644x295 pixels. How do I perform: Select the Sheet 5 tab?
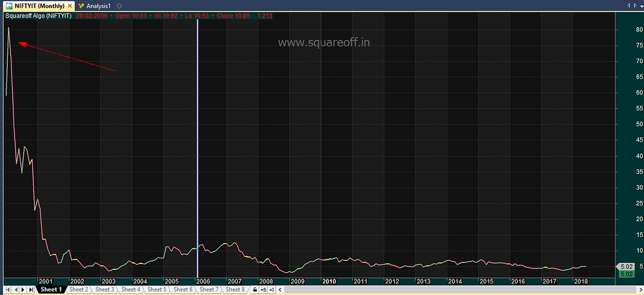click(x=157, y=290)
